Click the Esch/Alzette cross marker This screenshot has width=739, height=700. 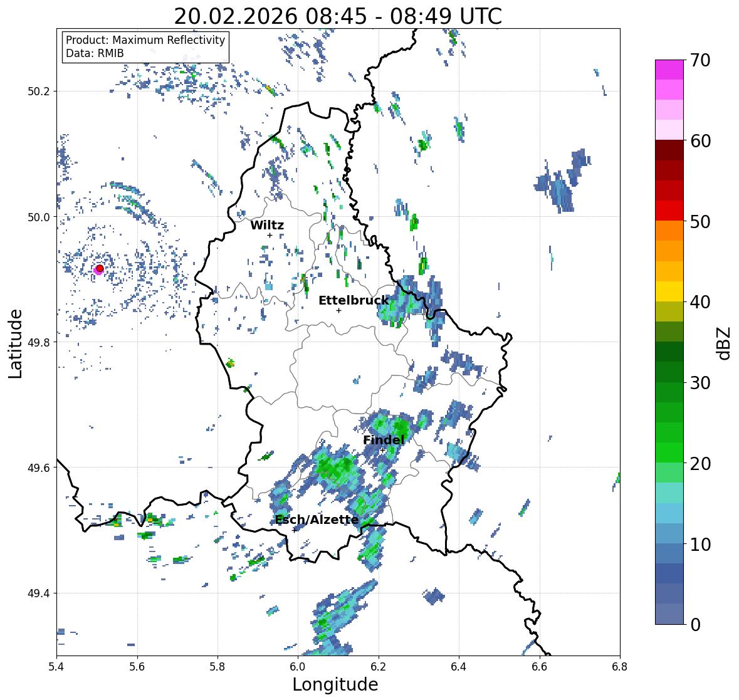click(294, 530)
